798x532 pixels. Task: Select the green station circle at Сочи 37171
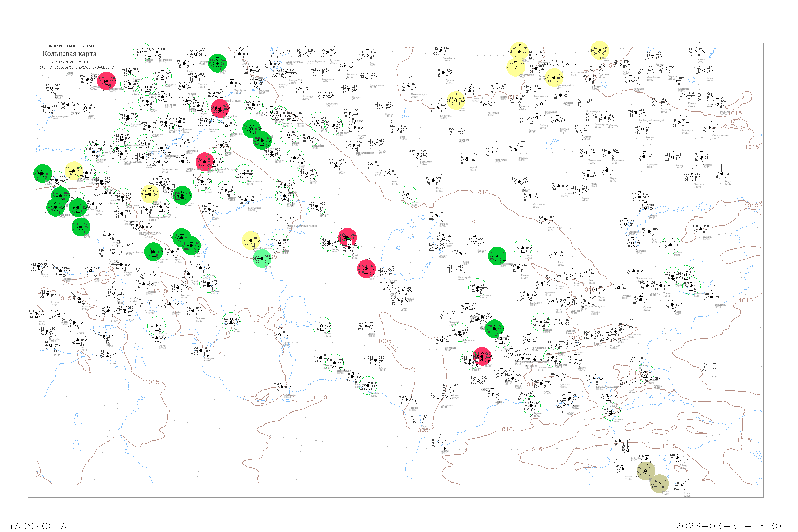(x=81, y=227)
